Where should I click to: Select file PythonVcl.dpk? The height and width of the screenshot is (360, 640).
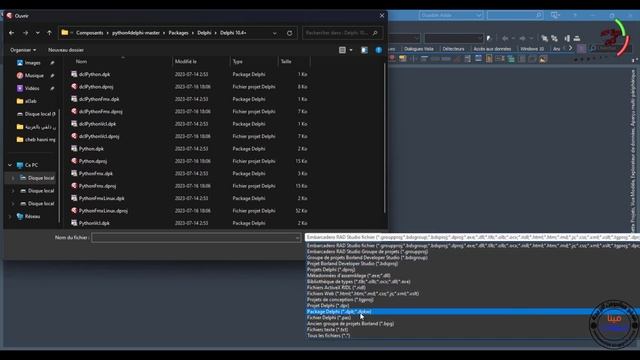(94, 223)
